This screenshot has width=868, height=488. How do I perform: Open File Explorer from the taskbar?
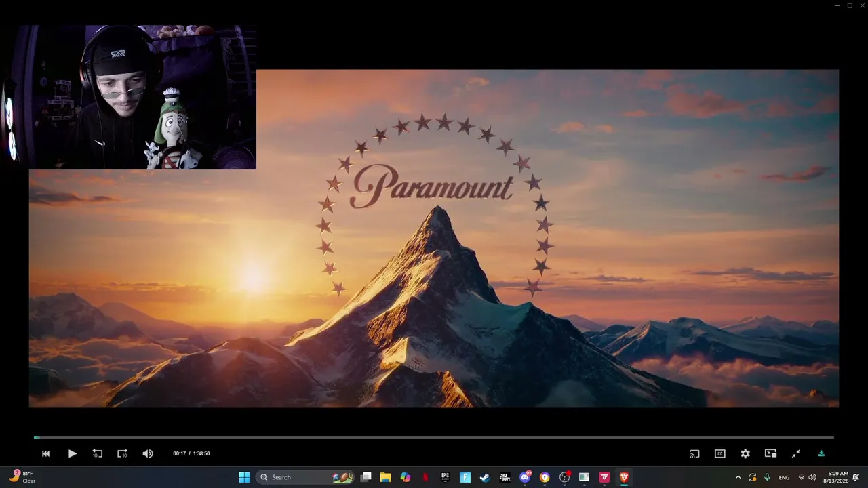[385, 477]
